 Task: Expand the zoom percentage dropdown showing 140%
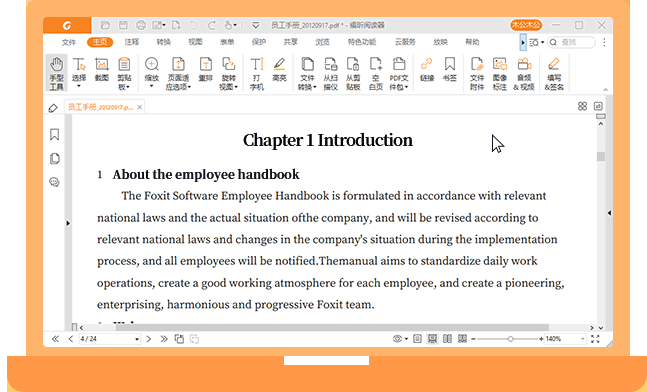[x=583, y=339]
